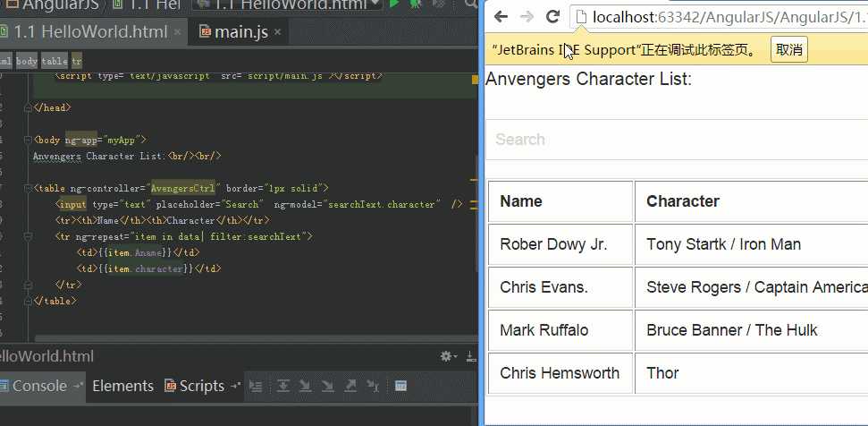Select the body breadcrumb in the editor
868x426 pixels.
click(27, 62)
